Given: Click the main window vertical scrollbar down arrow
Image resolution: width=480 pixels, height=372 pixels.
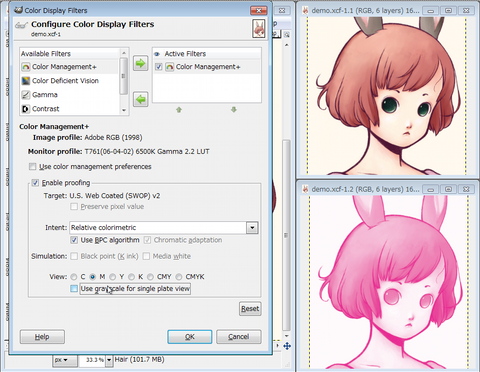Looking at the screenshot, I should click(287, 336).
